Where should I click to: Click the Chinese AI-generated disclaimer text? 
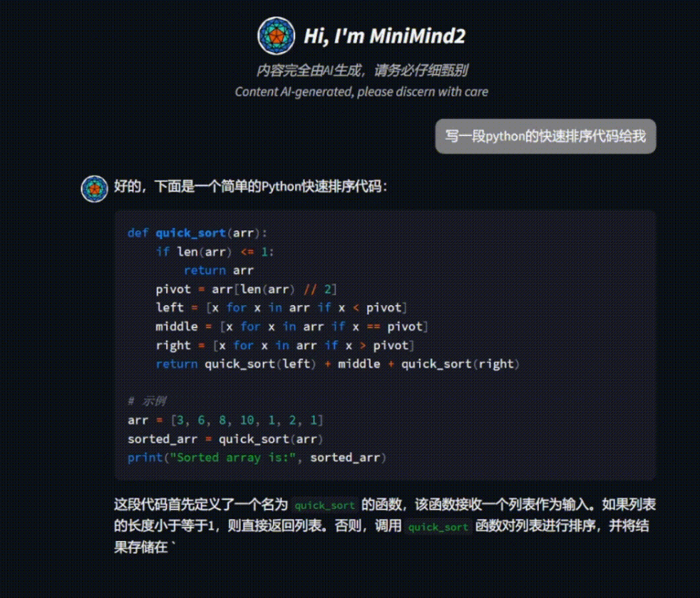pos(362,71)
